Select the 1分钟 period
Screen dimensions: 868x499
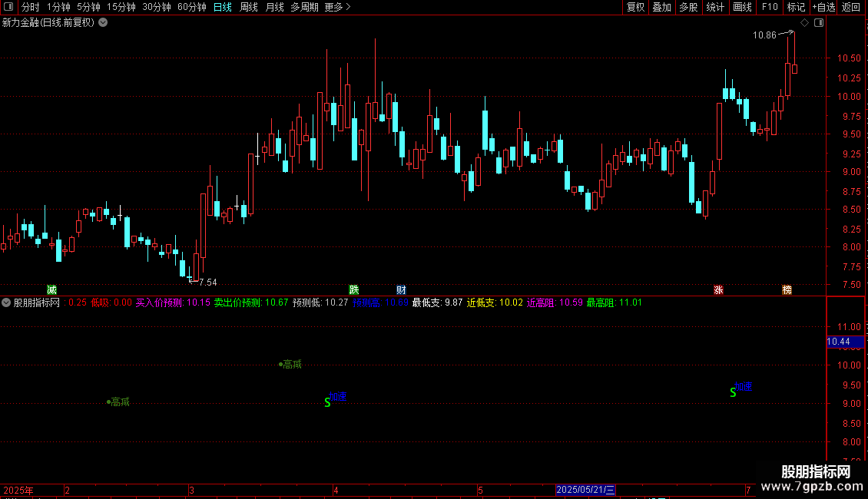point(58,7)
